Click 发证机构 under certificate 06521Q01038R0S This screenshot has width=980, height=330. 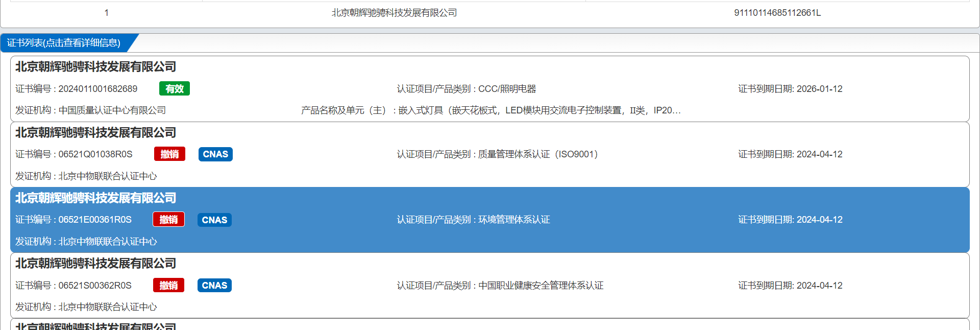coord(86,176)
